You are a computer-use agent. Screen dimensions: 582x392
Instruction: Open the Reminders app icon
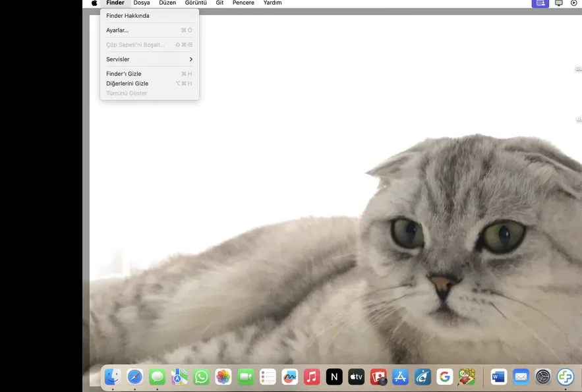[268, 377]
